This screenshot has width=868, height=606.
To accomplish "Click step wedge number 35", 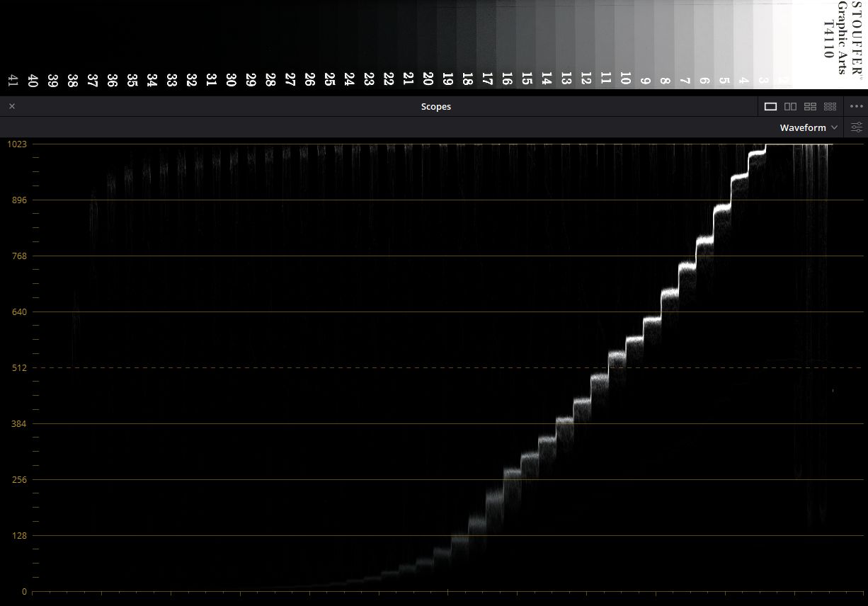I will [132, 79].
